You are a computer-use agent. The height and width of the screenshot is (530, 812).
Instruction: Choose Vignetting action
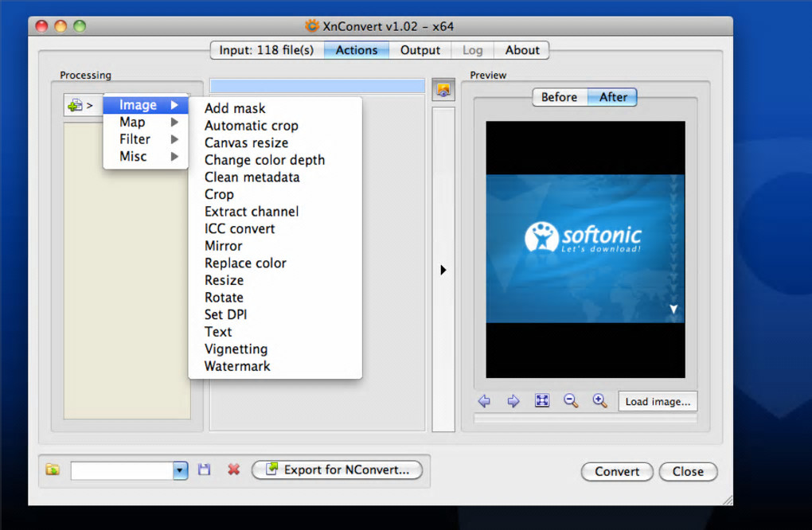[275, 349]
